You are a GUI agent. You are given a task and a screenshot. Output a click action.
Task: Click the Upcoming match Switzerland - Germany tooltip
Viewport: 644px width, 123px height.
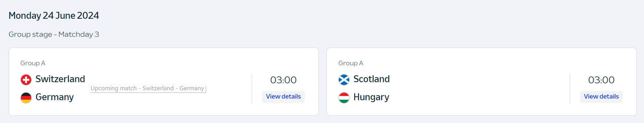[148, 88]
